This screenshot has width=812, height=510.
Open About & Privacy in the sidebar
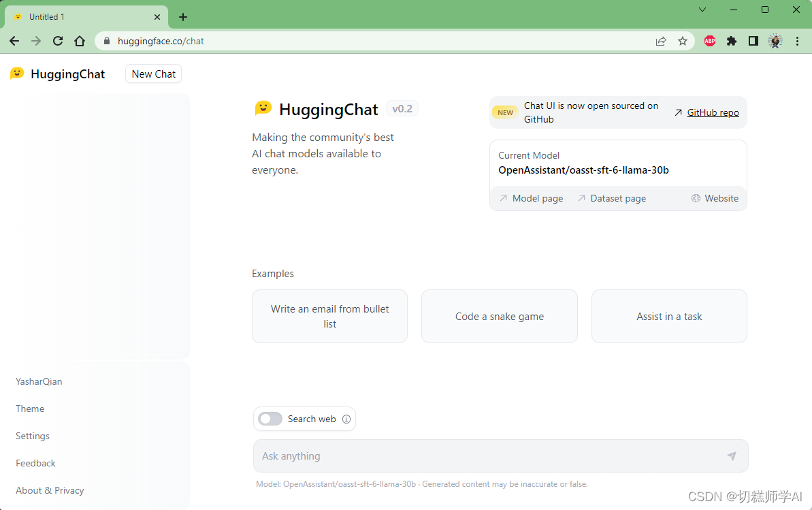[50, 490]
